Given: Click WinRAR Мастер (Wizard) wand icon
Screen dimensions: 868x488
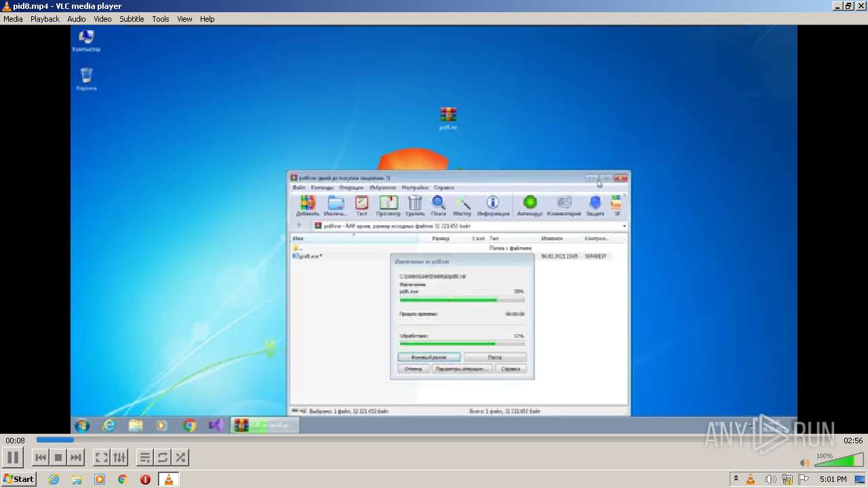Looking at the screenshot, I should [462, 205].
